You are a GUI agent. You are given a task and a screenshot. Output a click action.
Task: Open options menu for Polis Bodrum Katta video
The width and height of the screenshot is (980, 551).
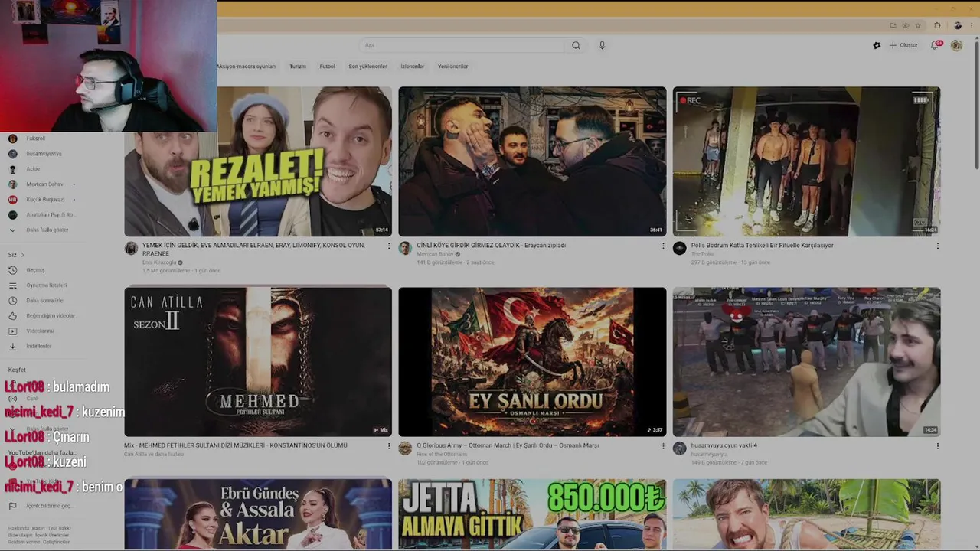pyautogui.click(x=937, y=246)
